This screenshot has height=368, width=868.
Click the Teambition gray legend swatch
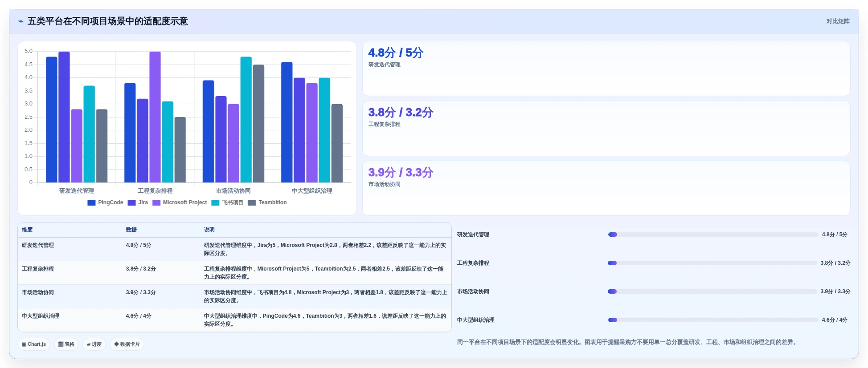coord(252,203)
